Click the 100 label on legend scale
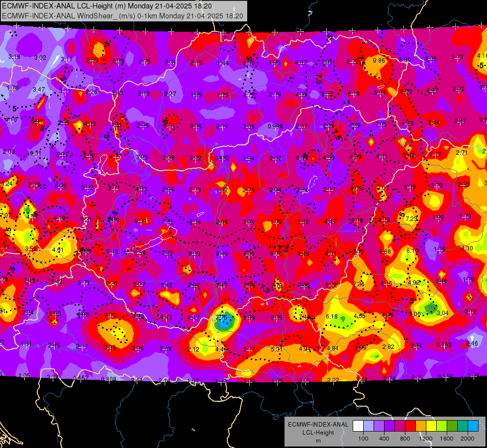The width and height of the screenshot is (487, 448). [363, 439]
